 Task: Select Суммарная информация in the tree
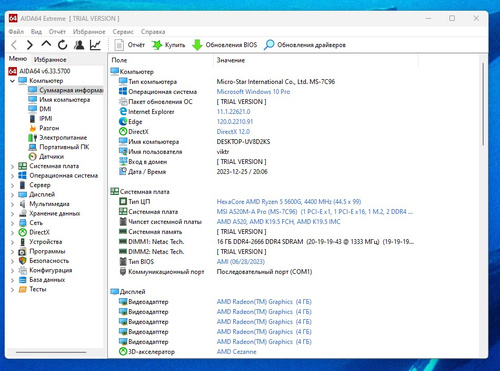click(66, 90)
